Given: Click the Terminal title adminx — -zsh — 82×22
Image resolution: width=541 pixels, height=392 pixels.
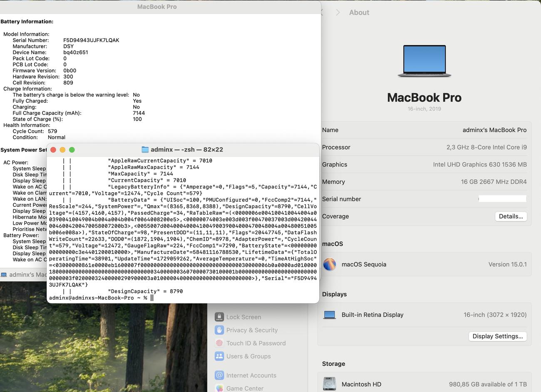Looking at the screenshot, I should pos(187,149).
